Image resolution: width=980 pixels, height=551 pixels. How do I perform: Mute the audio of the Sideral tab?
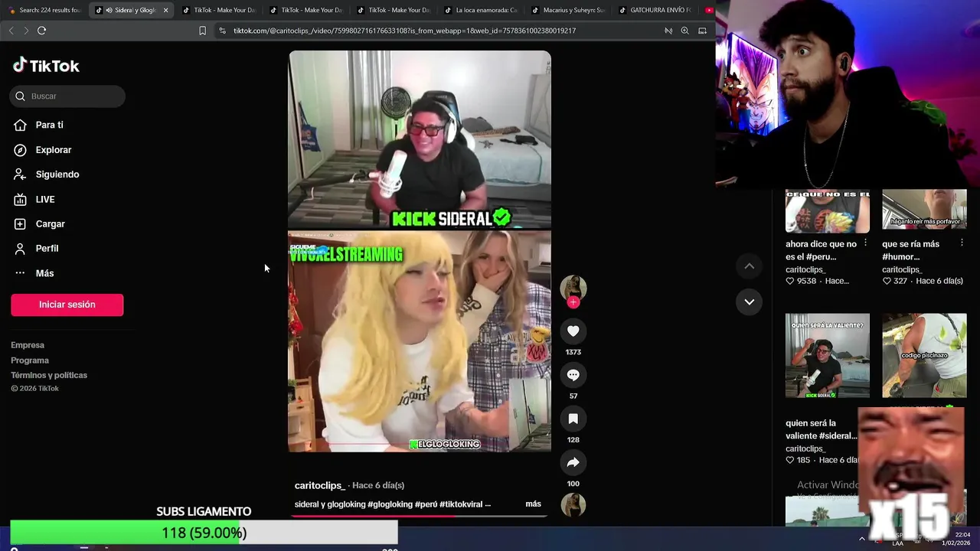(x=109, y=10)
